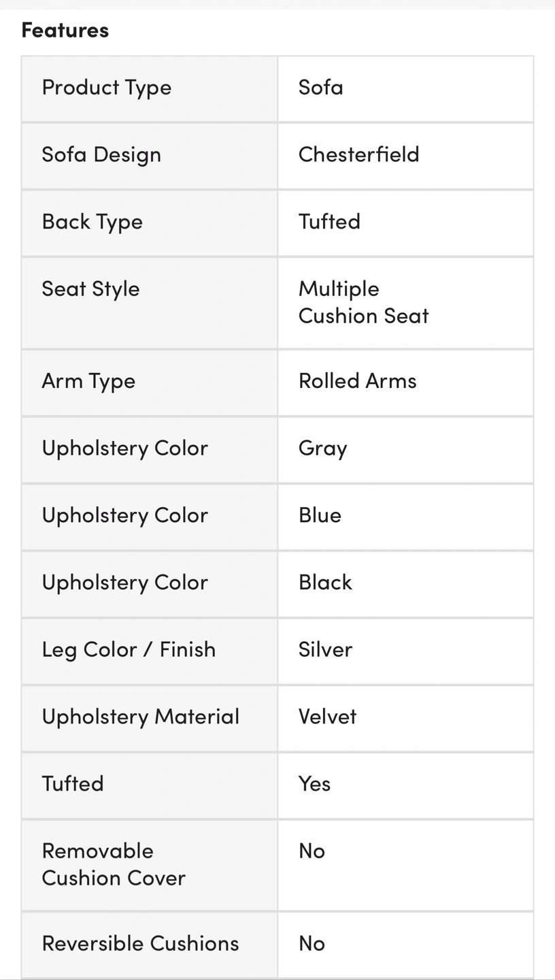Select the Leg Color / Finish label
The image size is (555, 980).
[129, 649]
